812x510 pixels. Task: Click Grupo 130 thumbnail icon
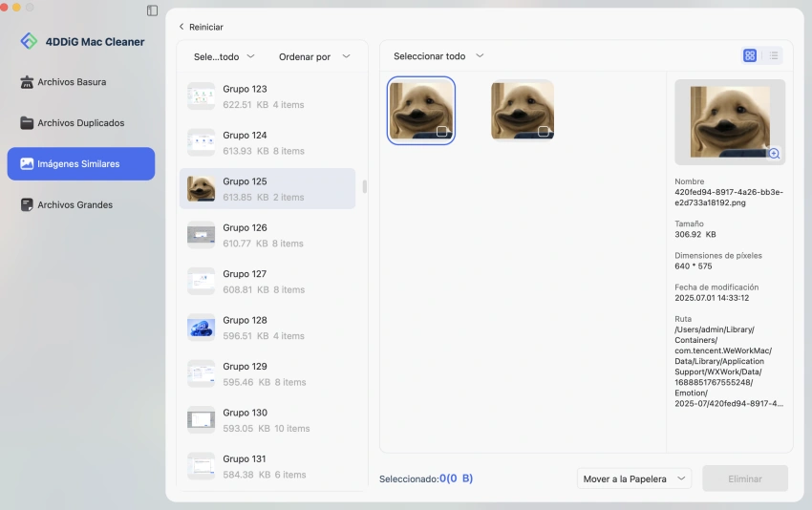[x=201, y=420]
